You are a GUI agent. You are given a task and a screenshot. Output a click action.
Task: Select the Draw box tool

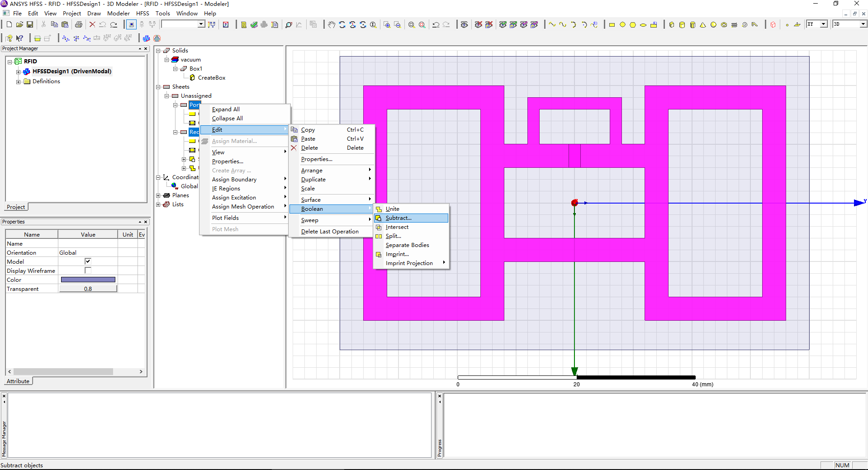[672, 24]
